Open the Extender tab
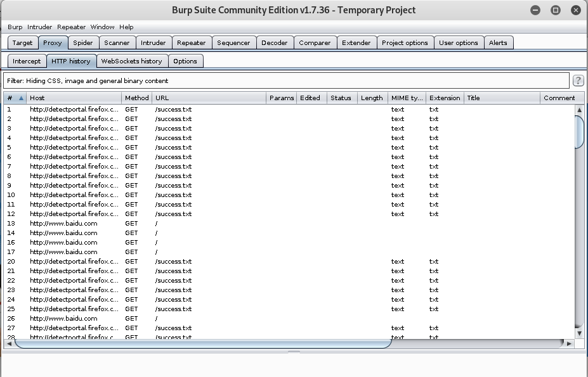 click(x=356, y=42)
